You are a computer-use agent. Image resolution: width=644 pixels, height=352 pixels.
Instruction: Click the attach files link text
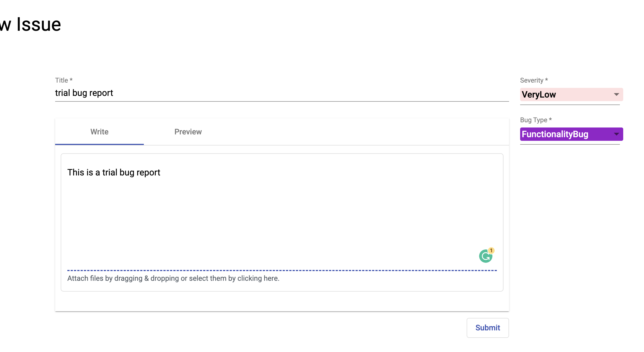173,278
